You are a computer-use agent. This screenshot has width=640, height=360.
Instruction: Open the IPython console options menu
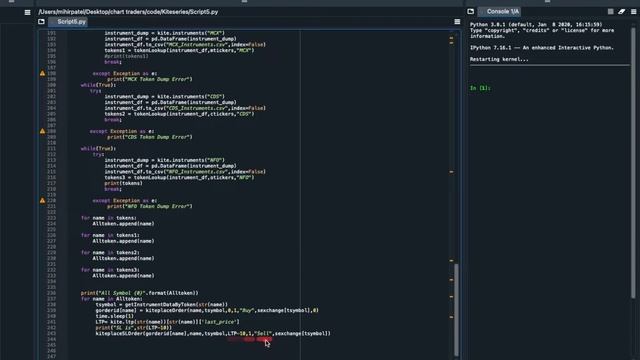point(633,11)
